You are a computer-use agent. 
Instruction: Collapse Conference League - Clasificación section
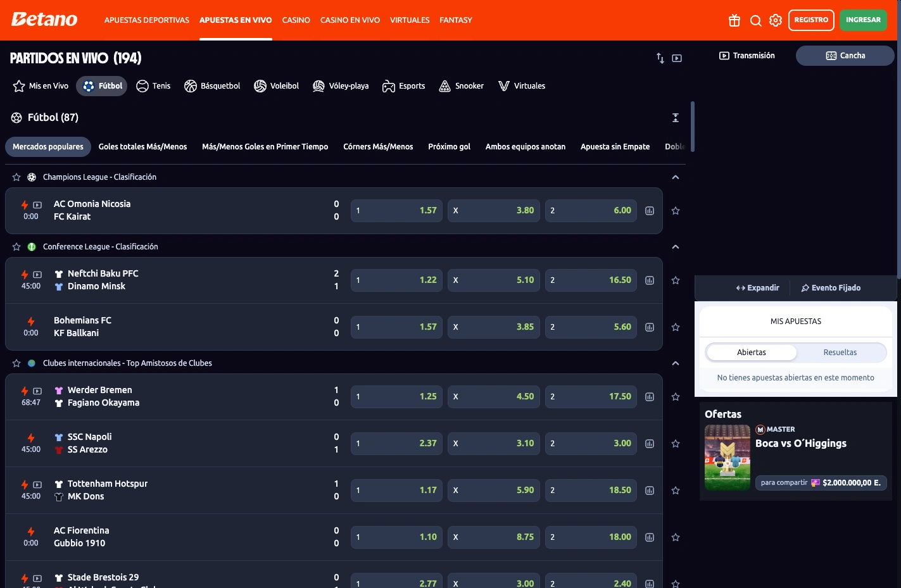(x=676, y=247)
